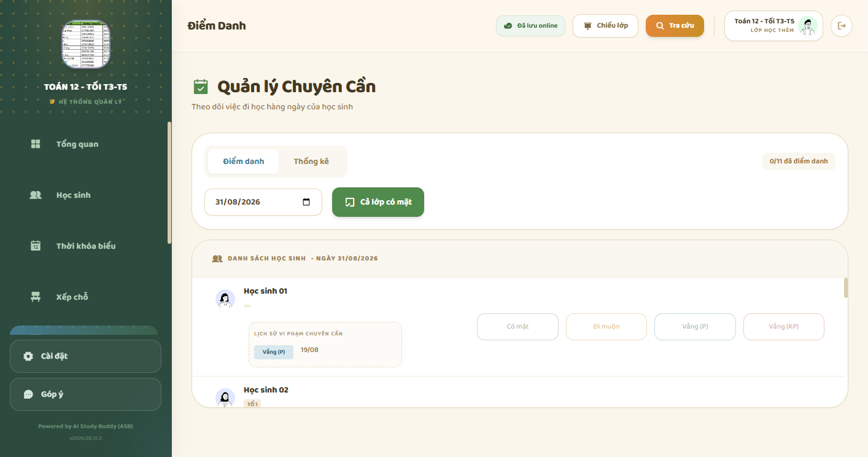Click the Cài đặt gear icon
Screen dimensions: 868x457
tap(28, 356)
